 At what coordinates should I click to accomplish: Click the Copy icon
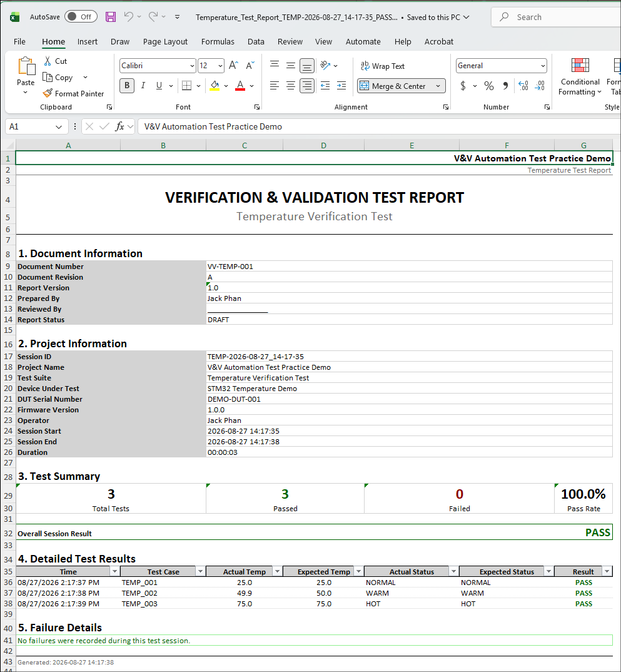pos(48,78)
